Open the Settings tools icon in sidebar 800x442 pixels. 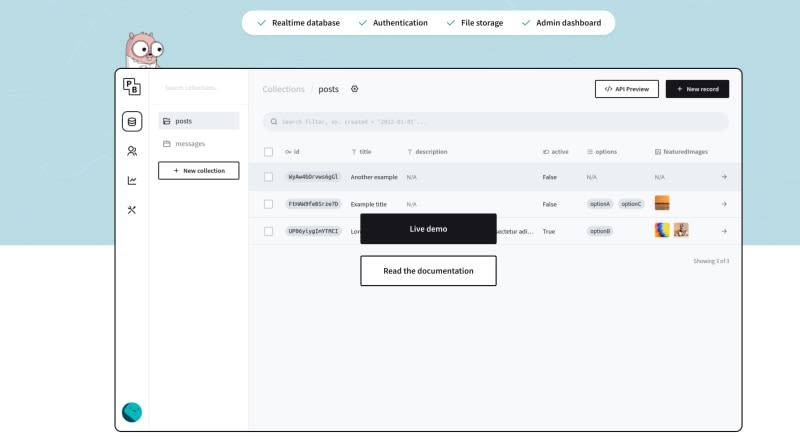coord(132,210)
